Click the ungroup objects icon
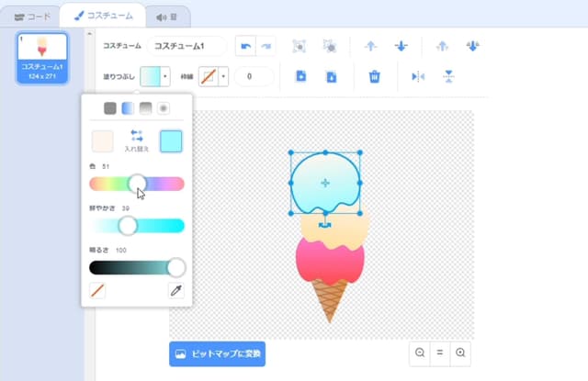 (330, 46)
